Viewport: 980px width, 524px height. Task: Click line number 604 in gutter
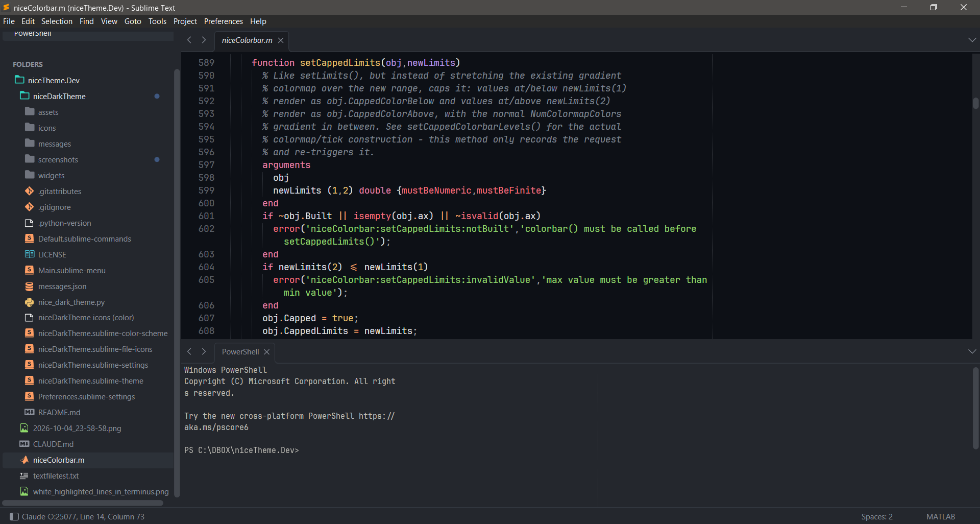[x=206, y=267]
